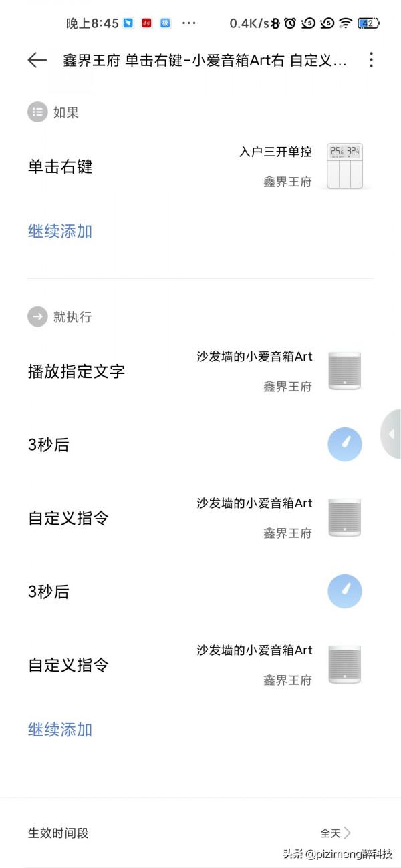
Task: Tap the 就执行 (Then execute) arrow icon
Action: (37, 316)
